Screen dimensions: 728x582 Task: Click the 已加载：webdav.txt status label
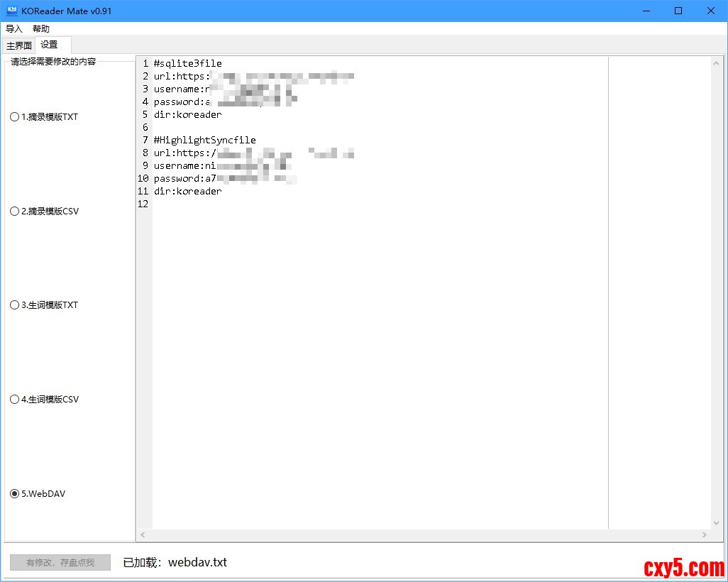point(175,563)
